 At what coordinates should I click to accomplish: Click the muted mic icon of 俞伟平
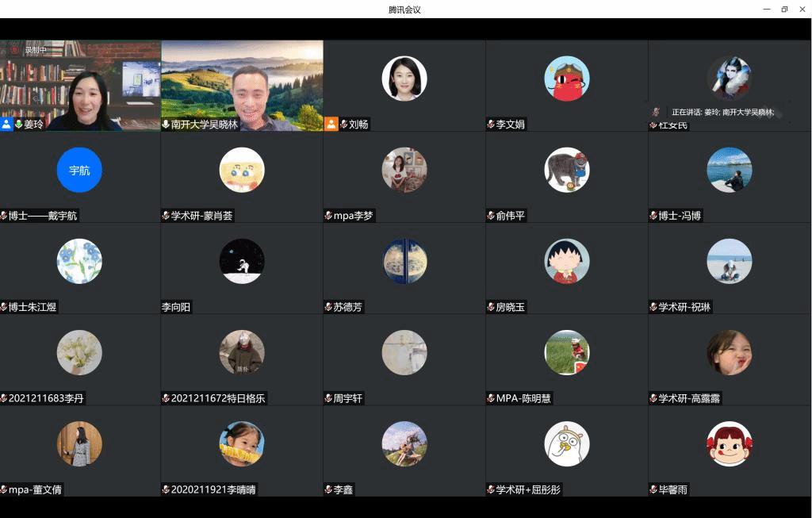click(491, 216)
